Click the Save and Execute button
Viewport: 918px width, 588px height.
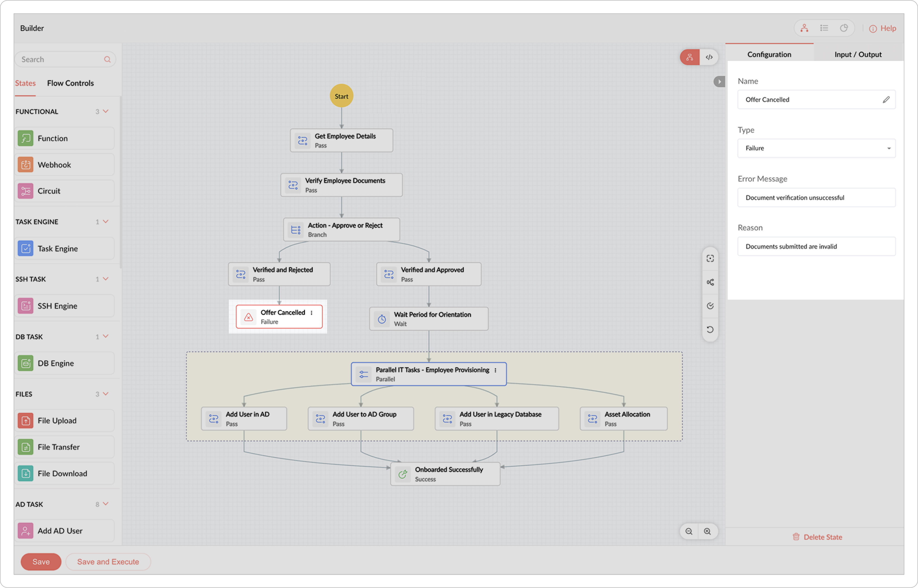pyautogui.click(x=108, y=562)
